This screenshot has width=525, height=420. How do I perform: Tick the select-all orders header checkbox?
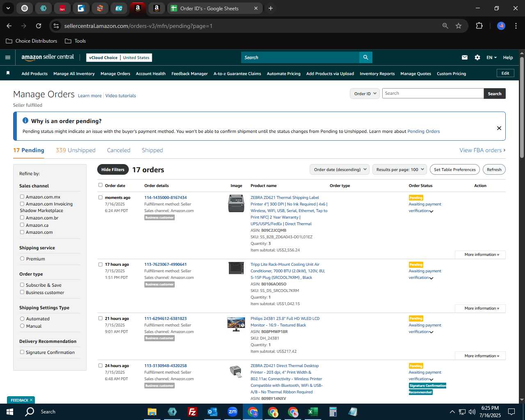tap(100, 185)
